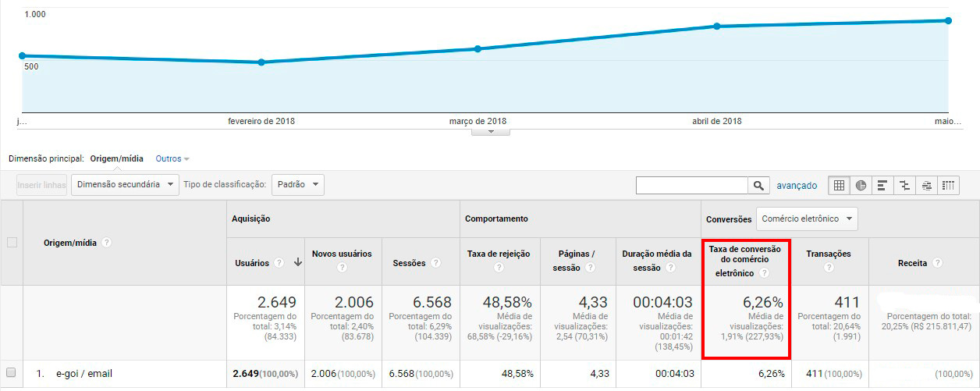Click the chart data point above abril de 2018

(717, 26)
